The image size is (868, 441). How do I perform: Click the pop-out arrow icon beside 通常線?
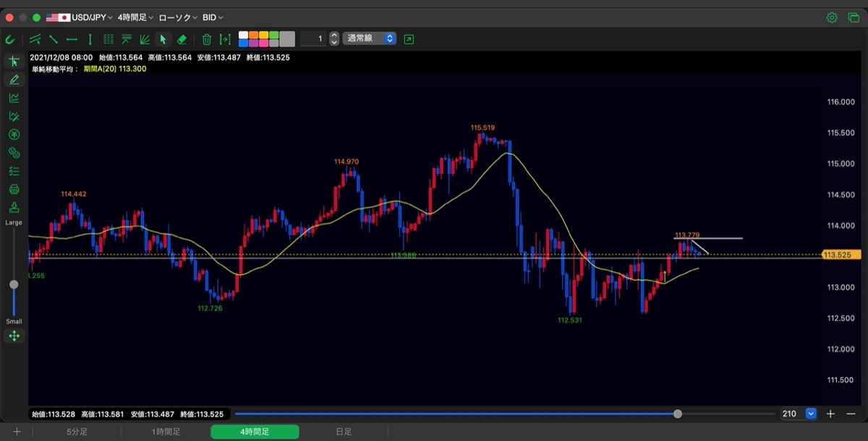[409, 39]
